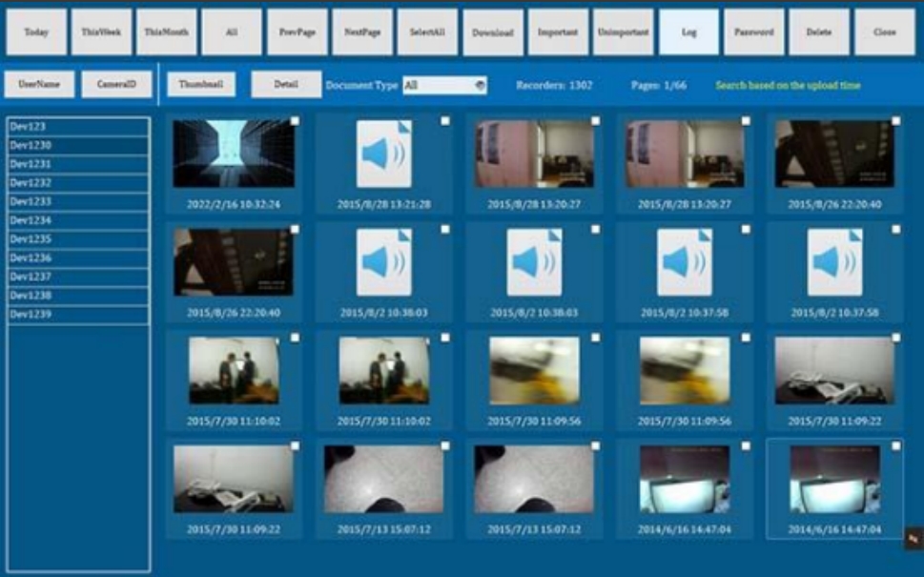Switch to Thumbnail view

point(200,84)
